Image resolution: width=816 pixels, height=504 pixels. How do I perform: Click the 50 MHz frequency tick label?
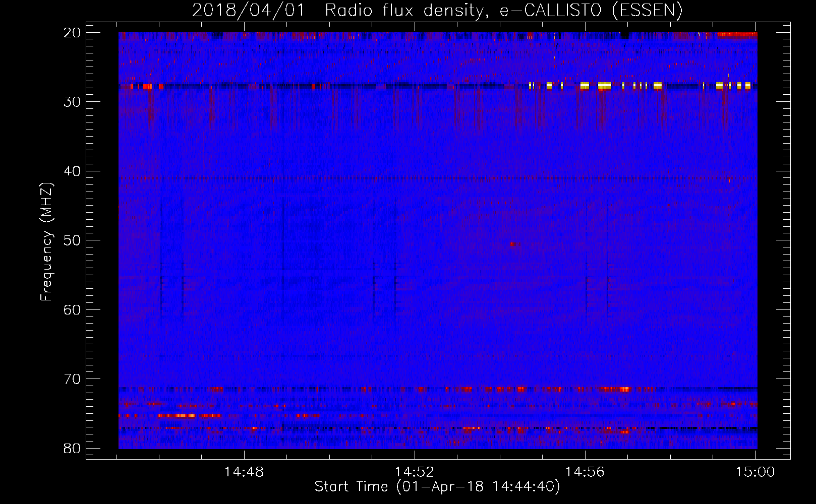73,240
